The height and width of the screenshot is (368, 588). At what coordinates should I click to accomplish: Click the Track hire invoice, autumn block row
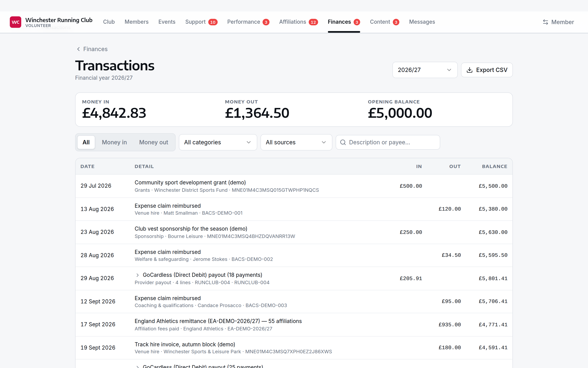294,348
